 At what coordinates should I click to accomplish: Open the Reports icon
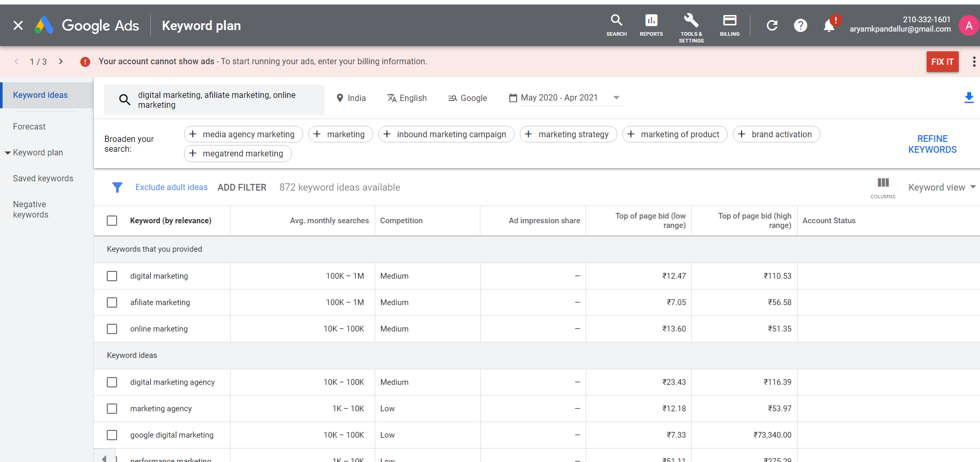[651, 25]
